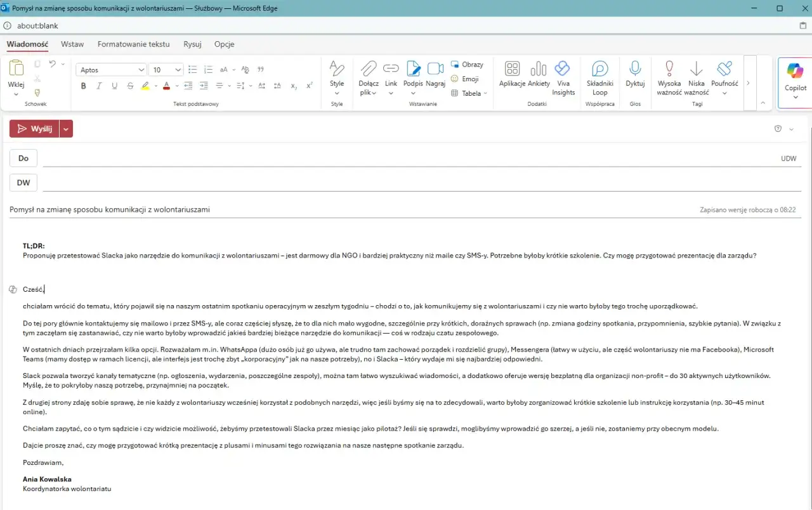The height and width of the screenshot is (510, 812).
Task: Open the Emoji picker
Action: tap(464, 79)
